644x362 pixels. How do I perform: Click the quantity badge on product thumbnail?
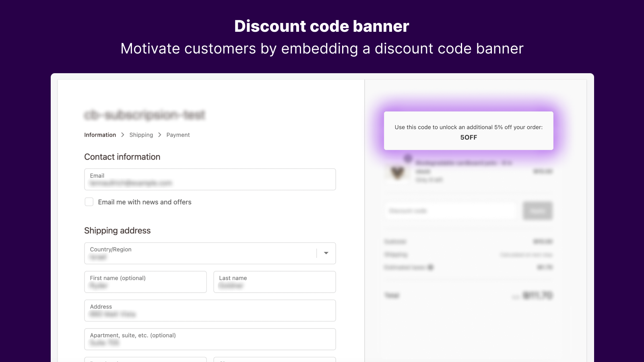coord(408,158)
